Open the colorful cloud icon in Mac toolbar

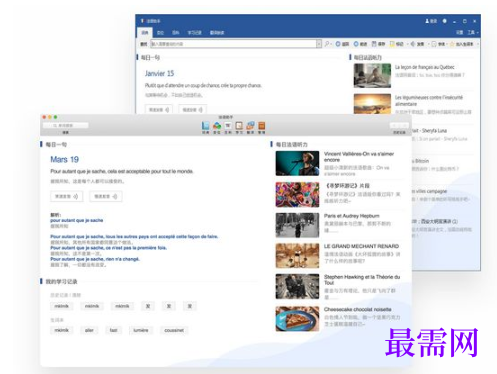pos(217,126)
